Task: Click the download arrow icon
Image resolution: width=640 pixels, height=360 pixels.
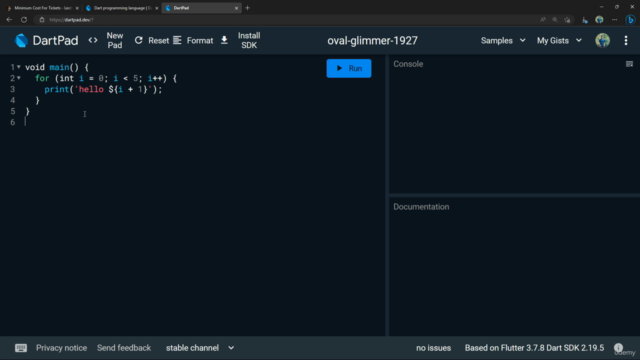Action: coord(224,40)
